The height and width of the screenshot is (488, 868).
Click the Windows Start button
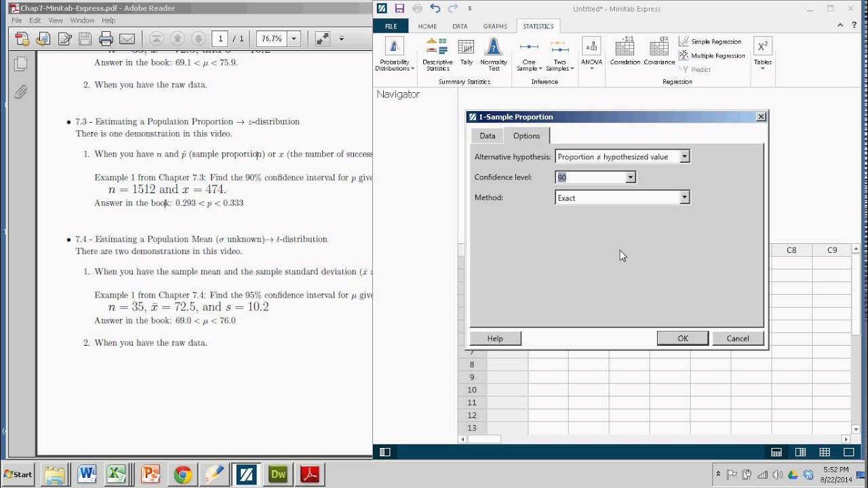click(19, 474)
